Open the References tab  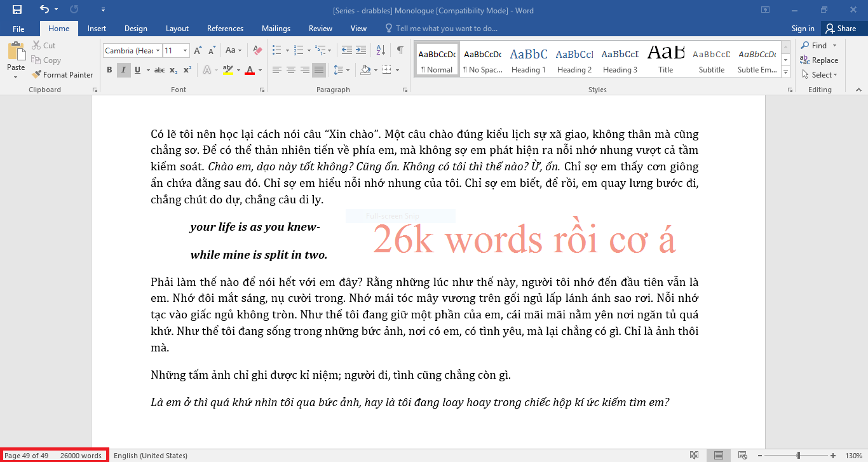click(225, 29)
